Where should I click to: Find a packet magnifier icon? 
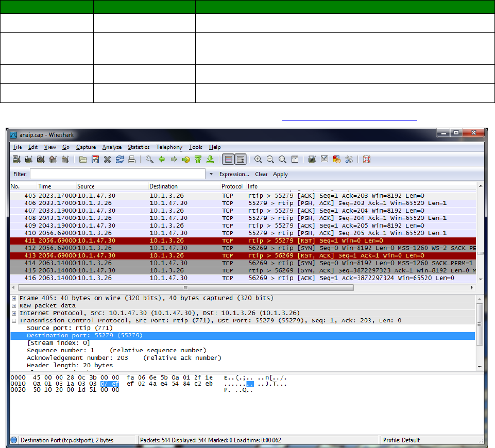point(150,159)
